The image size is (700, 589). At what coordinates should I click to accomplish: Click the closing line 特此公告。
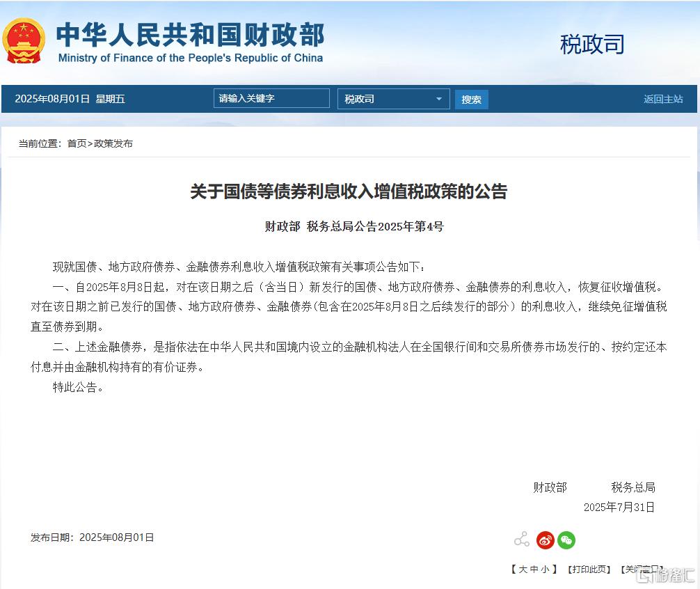pos(79,387)
